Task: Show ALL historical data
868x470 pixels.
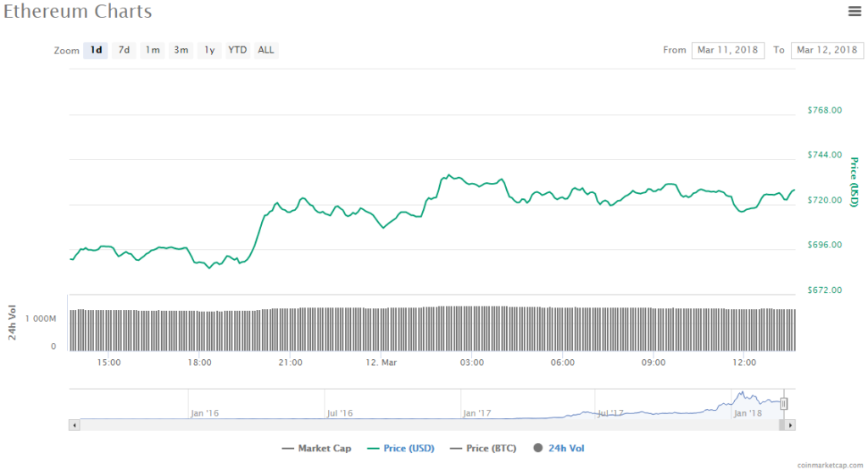Action: (x=266, y=50)
